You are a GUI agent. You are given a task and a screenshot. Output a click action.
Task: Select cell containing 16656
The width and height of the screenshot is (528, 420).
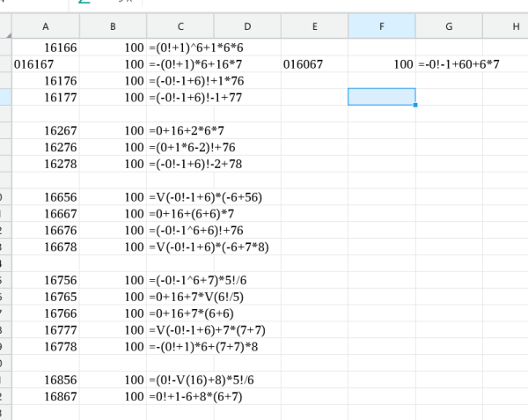pyautogui.click(x=46, y=197)
